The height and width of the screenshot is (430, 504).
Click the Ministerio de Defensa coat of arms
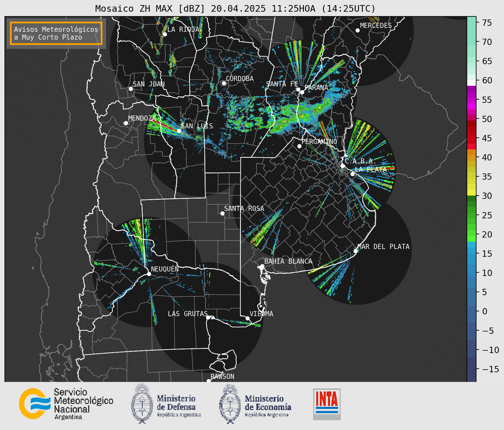142,403
